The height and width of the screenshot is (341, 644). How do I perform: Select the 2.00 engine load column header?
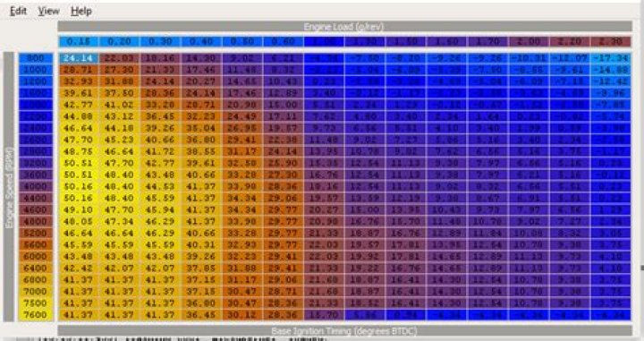[529, 41]
